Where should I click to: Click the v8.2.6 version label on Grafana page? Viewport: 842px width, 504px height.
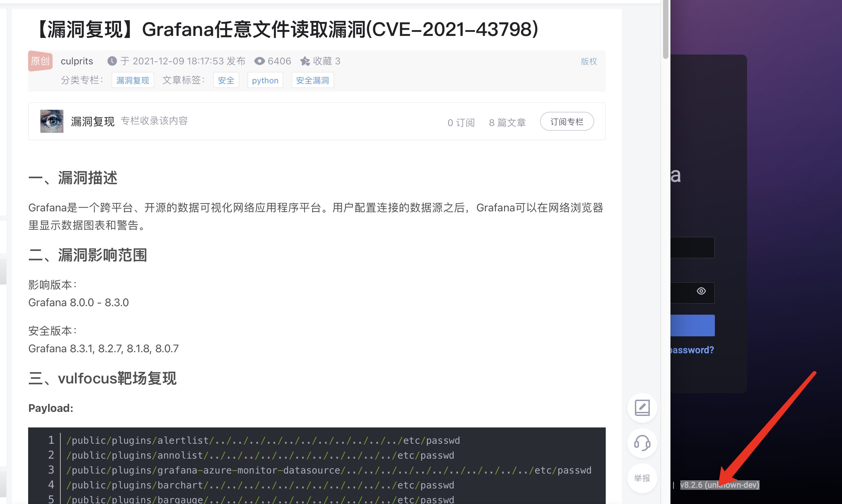pos(720,485)
